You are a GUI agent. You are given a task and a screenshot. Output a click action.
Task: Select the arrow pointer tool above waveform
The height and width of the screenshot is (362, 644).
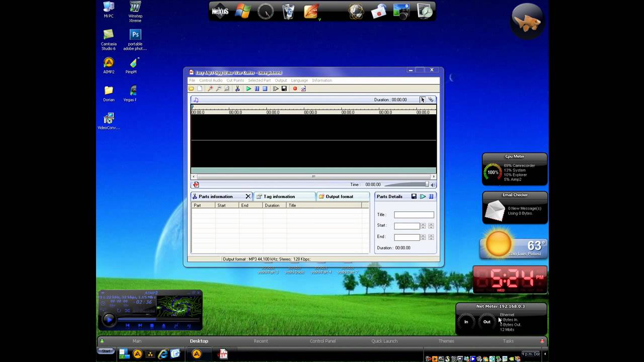[x=422, y=100]
